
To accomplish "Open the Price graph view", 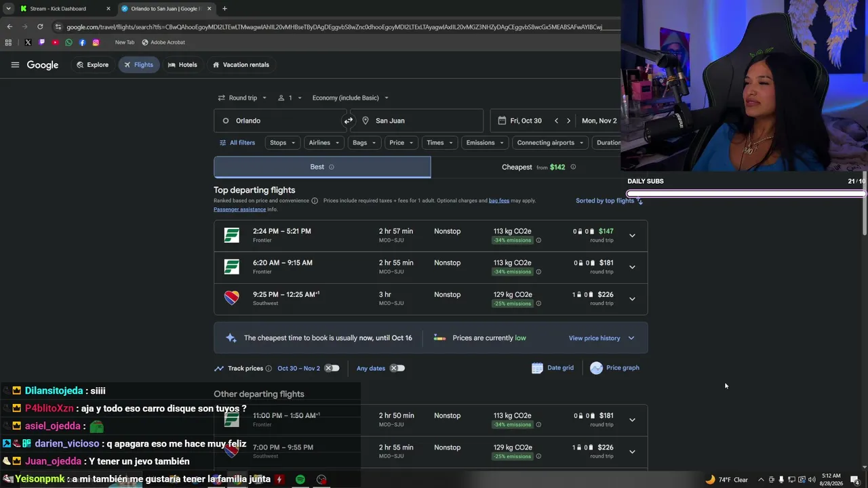I will click(614, 368).
